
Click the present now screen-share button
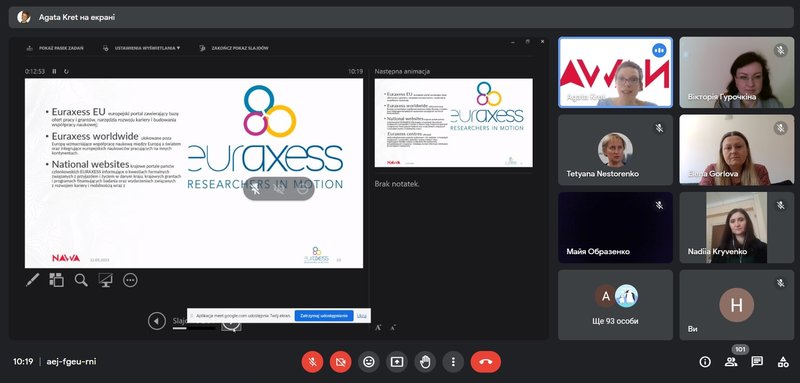396,362
